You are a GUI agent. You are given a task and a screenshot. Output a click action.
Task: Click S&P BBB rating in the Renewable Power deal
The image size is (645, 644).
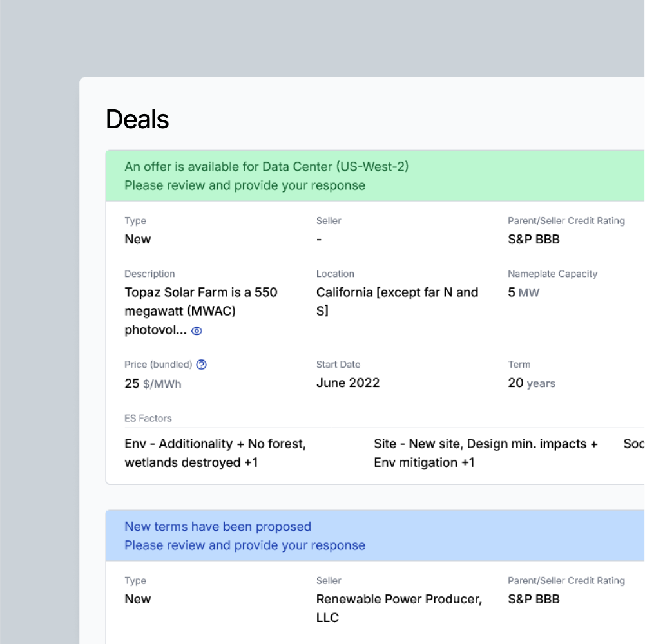click(534, 600)
